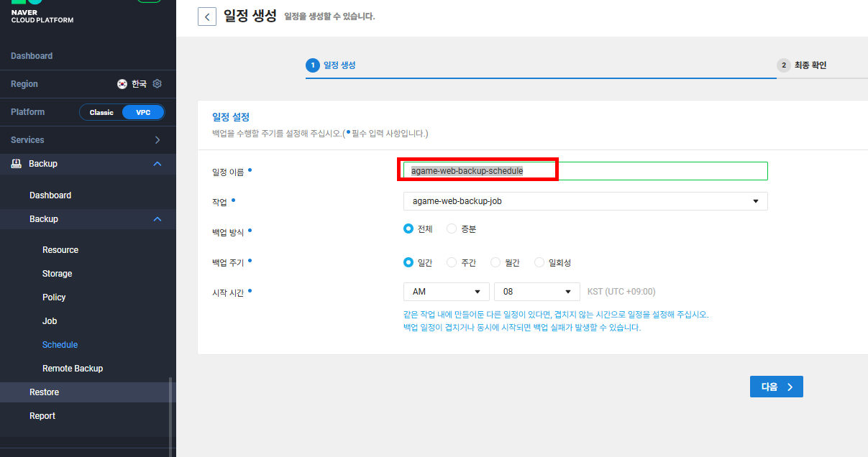Choose the 일간 backup cycle
868x457 pixels.
click(x=408, y=262)
